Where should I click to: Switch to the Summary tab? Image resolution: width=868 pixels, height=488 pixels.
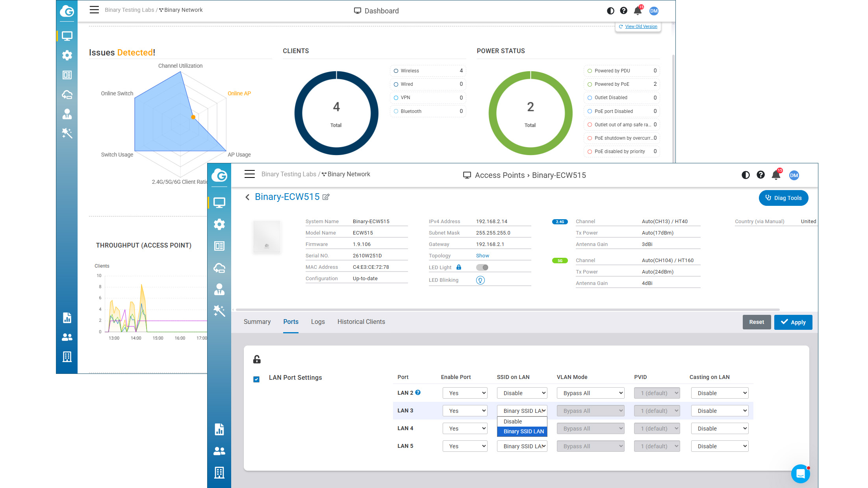[x=257, y=322]
